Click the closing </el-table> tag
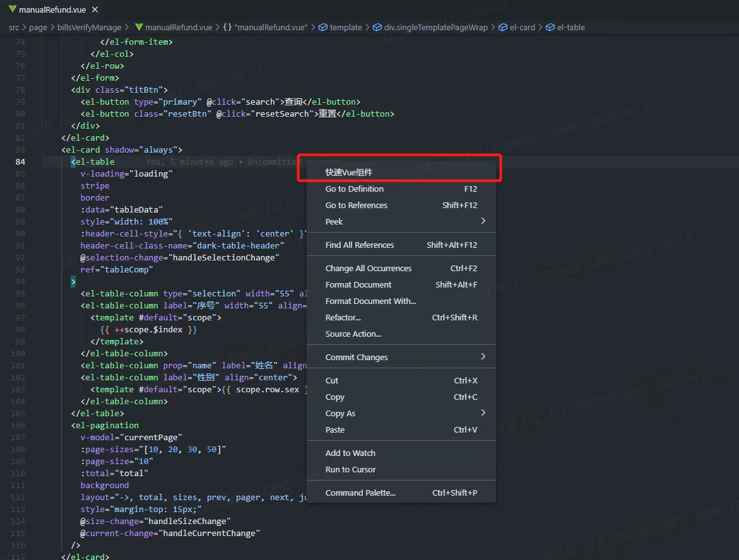 pyautogui.click(x=98, y=414)
